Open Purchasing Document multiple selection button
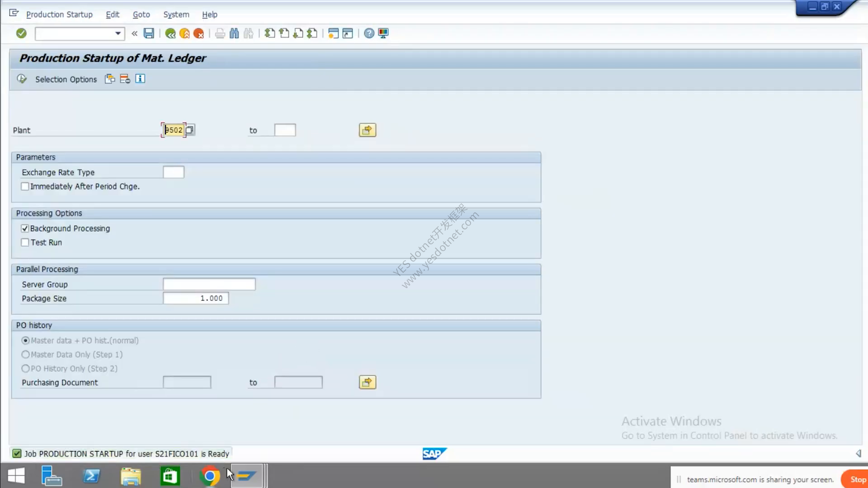The image size is (868, 488). click(368, 382)
